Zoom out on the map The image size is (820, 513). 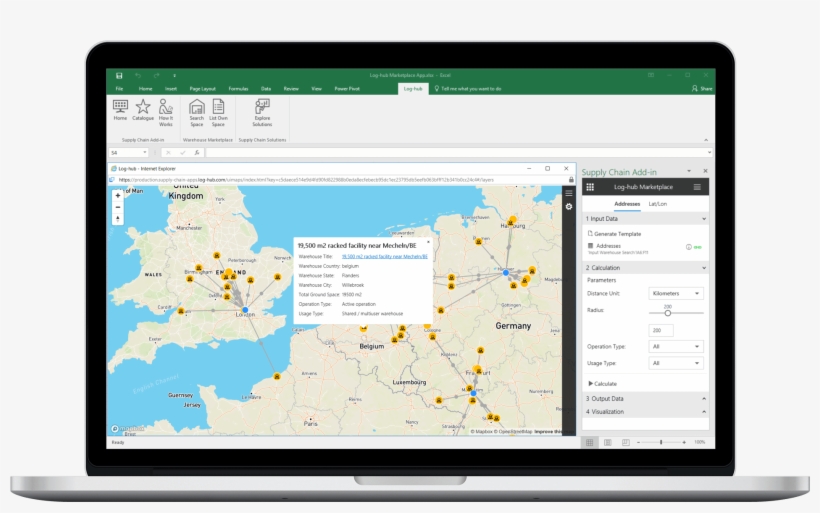pyautogui.click(x=118, y=207)
